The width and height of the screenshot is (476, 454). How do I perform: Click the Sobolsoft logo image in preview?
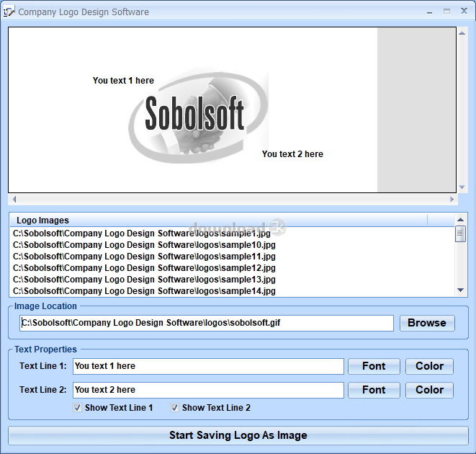198,115
